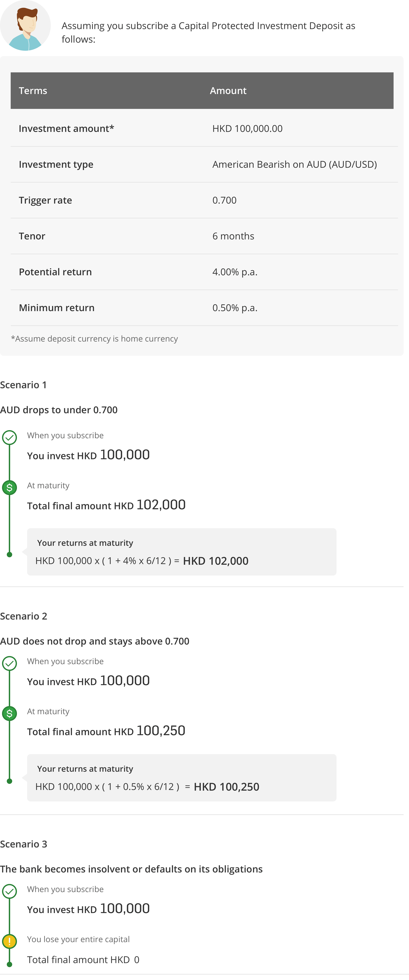409x980 pixels.
Task: Click the Terms column header
Action: coord(33,91)
